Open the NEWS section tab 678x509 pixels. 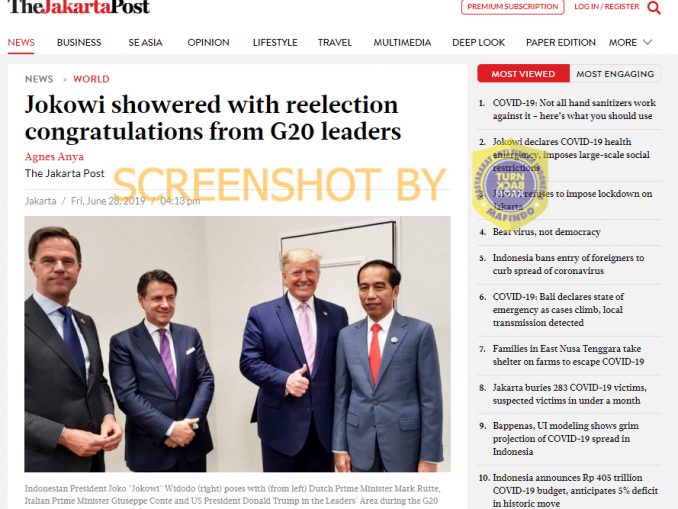tap(21, 42)
